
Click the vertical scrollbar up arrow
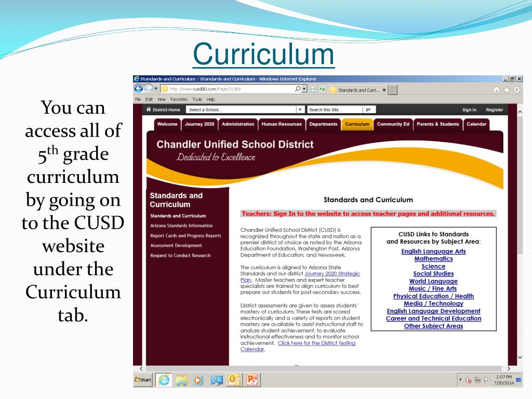[x=520, y=112]
